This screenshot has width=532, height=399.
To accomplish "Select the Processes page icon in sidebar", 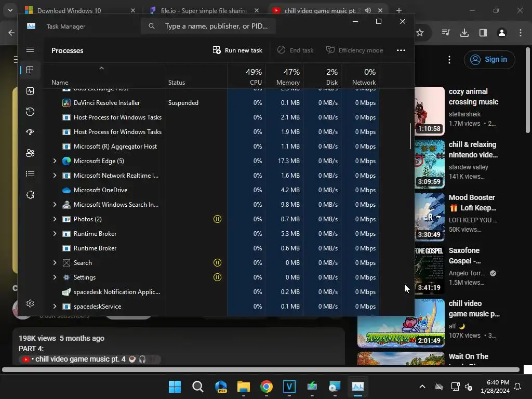I will click(30, 70).
